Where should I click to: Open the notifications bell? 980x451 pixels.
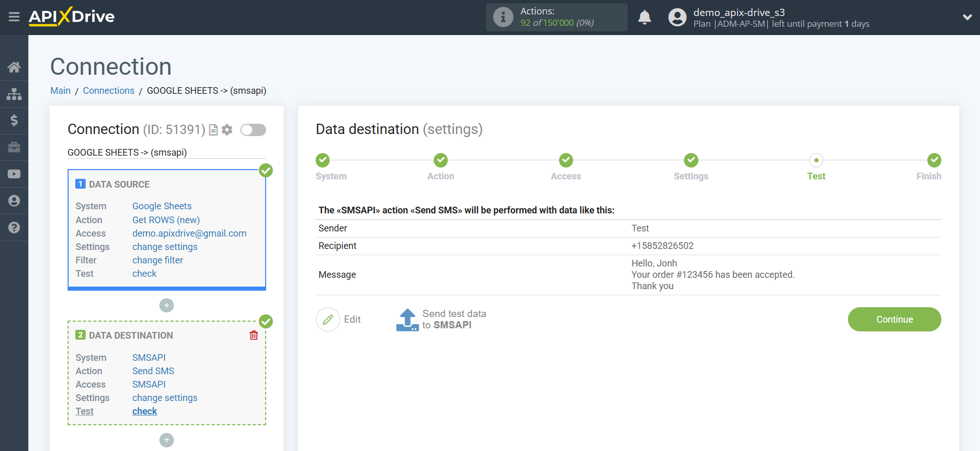pyautogui.click(x=644, y=18)
